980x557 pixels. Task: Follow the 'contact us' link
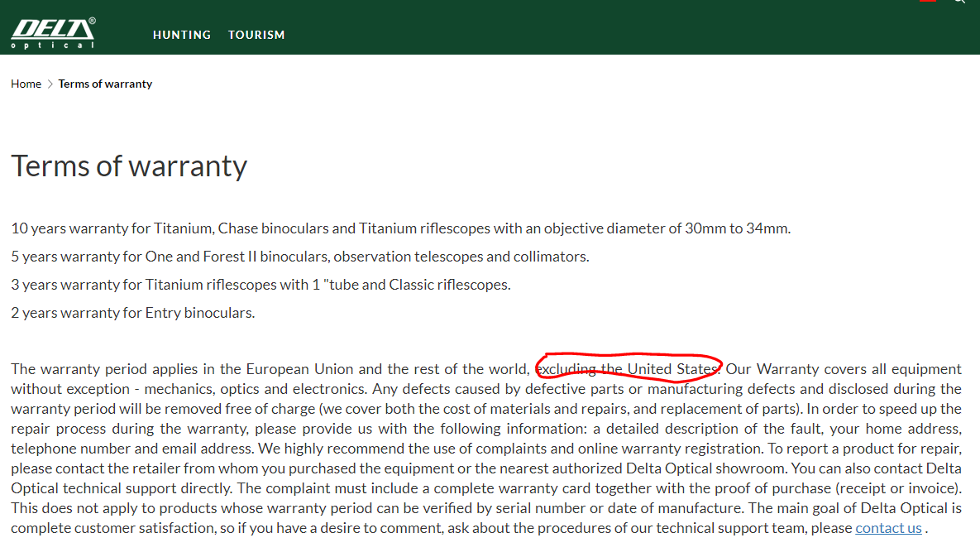pos(888,528)
